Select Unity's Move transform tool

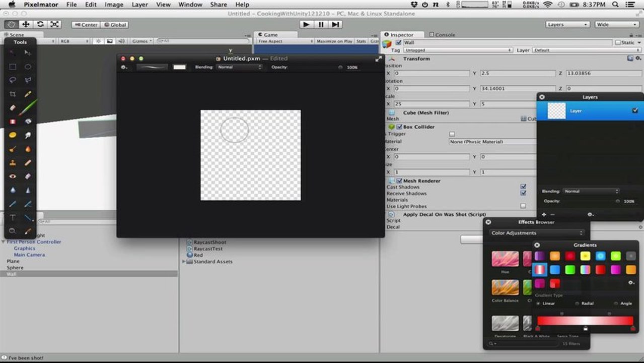click(x=26, y=24)
